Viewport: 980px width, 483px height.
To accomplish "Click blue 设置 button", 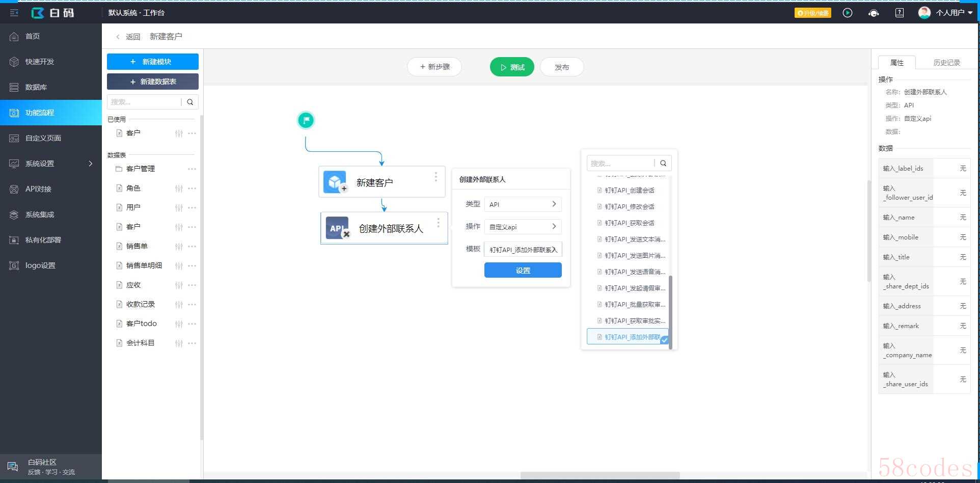I will (523, 271).
